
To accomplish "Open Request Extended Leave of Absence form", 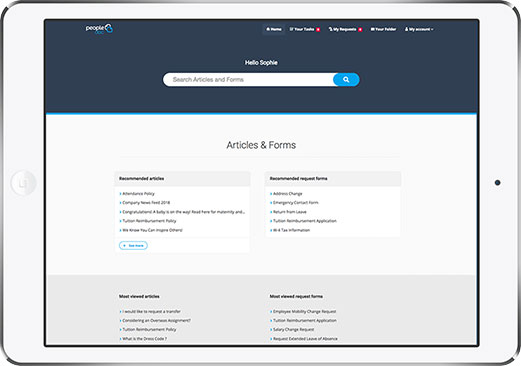I will 305,339.
